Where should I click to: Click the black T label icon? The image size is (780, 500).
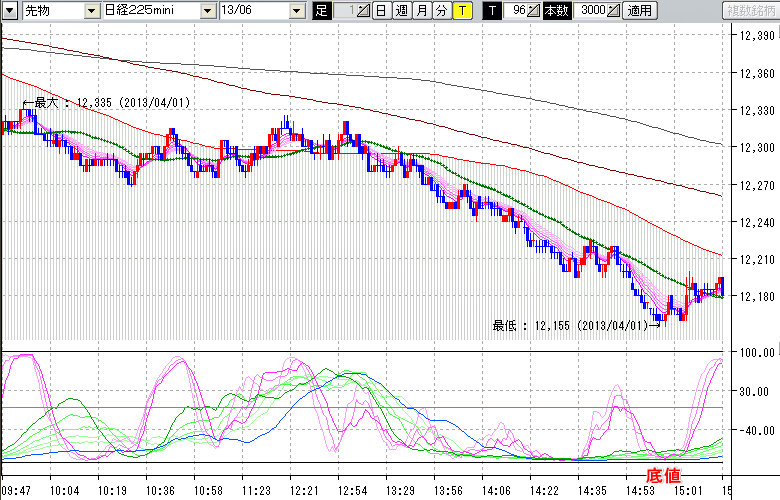(491, 11)
